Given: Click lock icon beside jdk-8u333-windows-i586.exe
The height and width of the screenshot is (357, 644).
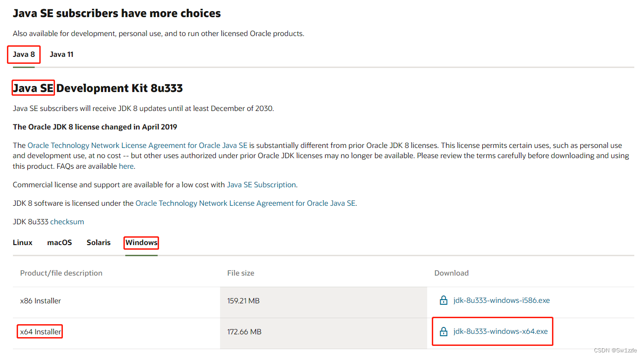Looking at the screenshot, I should [x=443, y=301].
